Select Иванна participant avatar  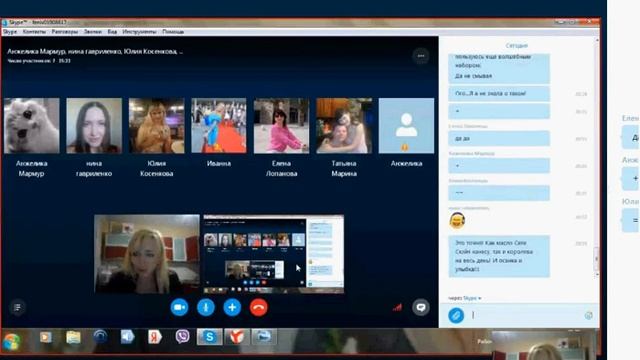click(x=219, y=126)
